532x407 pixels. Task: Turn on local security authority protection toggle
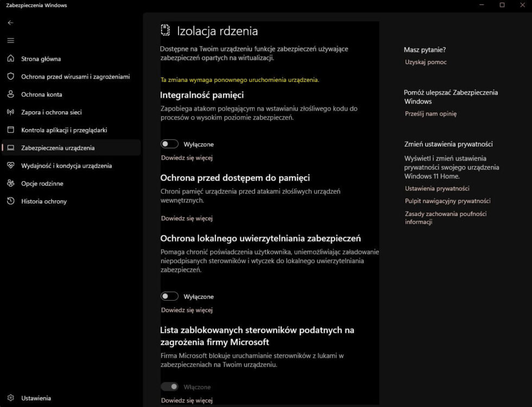169,296
